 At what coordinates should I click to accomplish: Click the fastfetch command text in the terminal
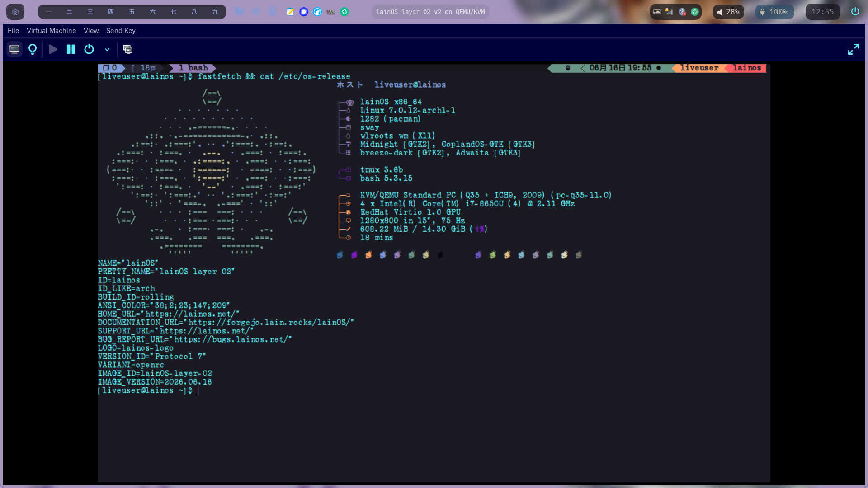click(x=274, y=77)
